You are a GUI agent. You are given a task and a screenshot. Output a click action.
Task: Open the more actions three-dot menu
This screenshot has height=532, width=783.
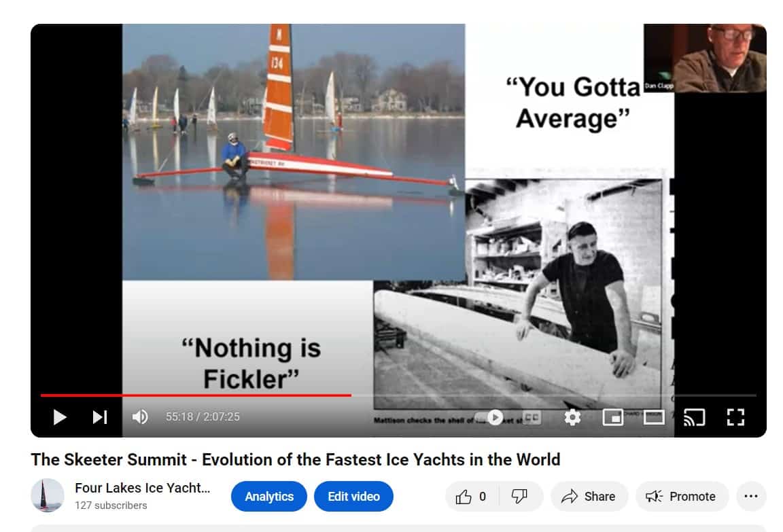(750, 497)
